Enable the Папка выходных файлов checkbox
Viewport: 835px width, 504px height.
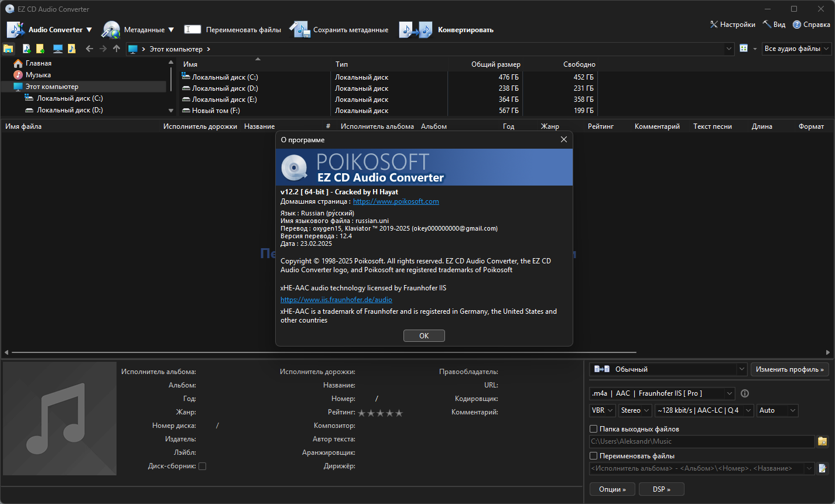click(593, 429)
